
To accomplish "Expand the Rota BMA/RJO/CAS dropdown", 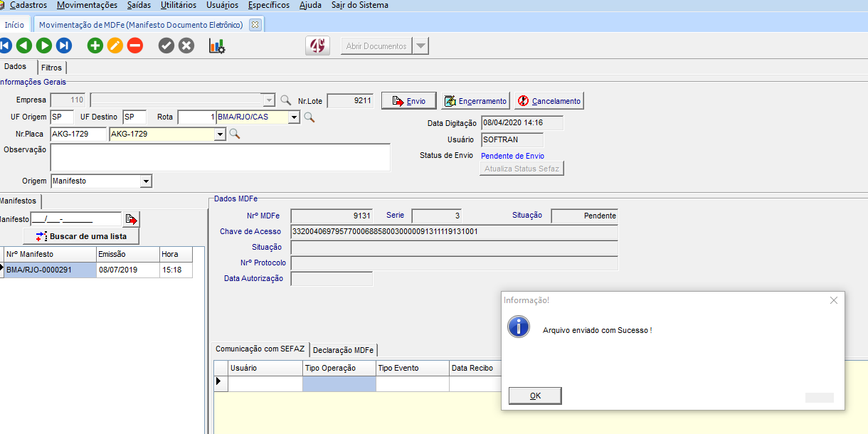I will pos(294,117).
